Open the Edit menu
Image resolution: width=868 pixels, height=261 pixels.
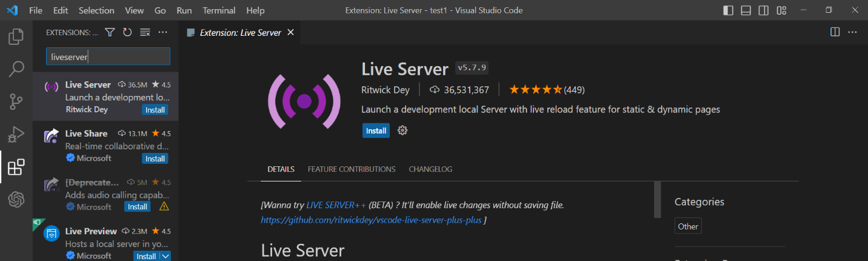[x=61, y=10]
